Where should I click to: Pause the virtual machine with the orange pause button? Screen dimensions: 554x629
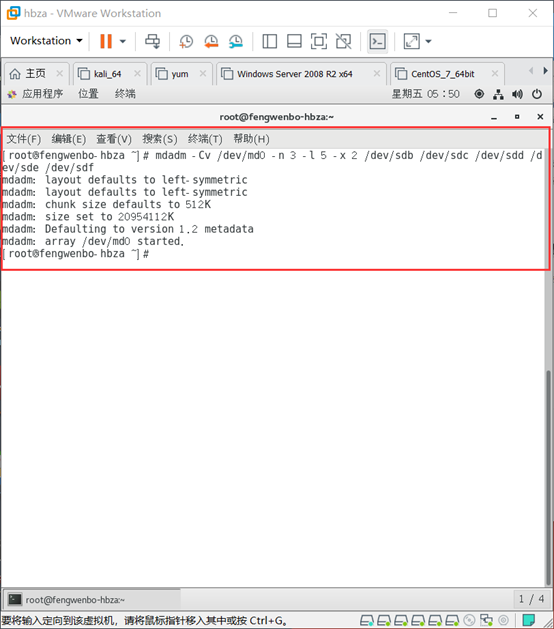[x=106, y=41]
